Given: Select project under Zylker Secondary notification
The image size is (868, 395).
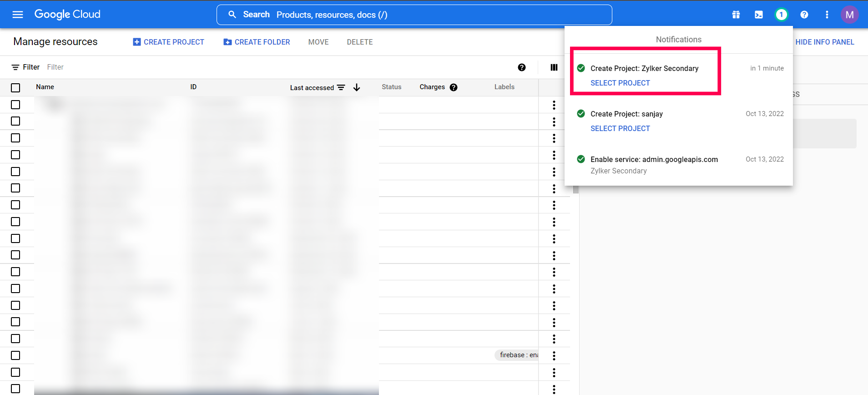Looking at the screenshot, I should tap(620, 83).
